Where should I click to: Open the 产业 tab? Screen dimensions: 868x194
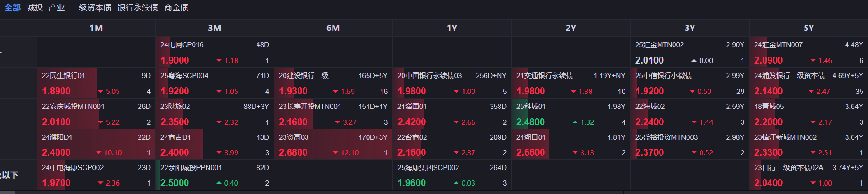point(56,7)
